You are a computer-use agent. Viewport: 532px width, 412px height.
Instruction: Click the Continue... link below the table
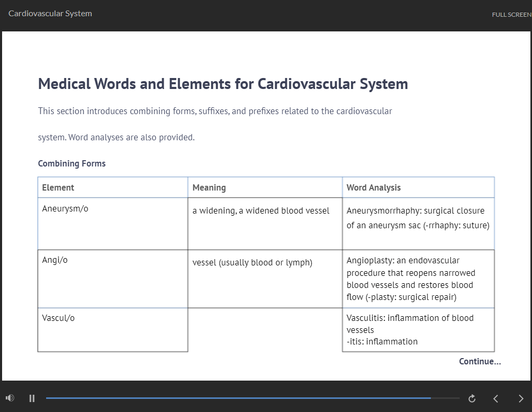[x=480, y=361]
